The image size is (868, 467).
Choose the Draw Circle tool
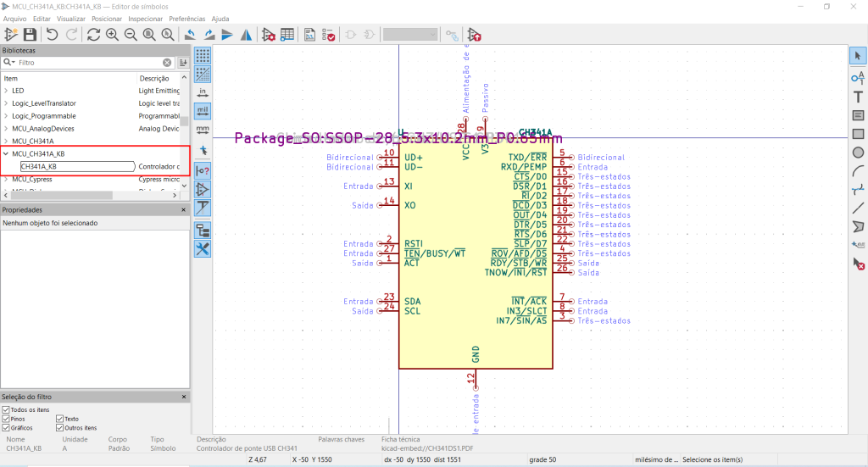(858, 153)
